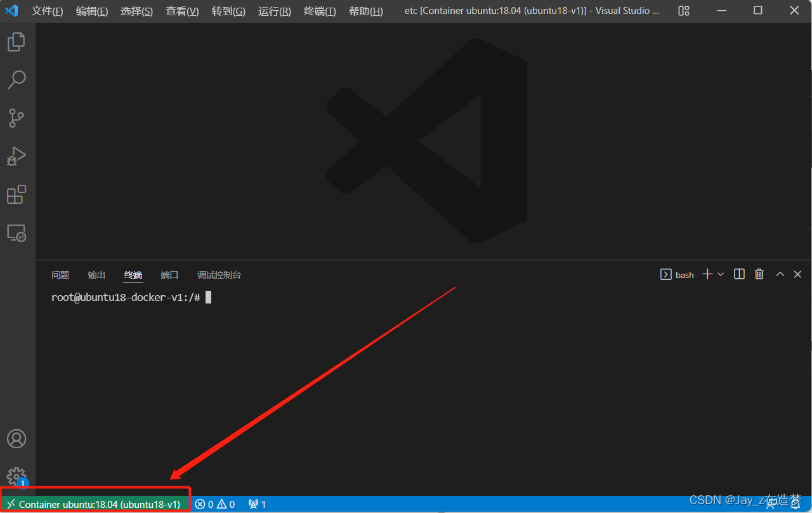Open the terminal launch profile dropdown arrow

(x=721, y=274)
